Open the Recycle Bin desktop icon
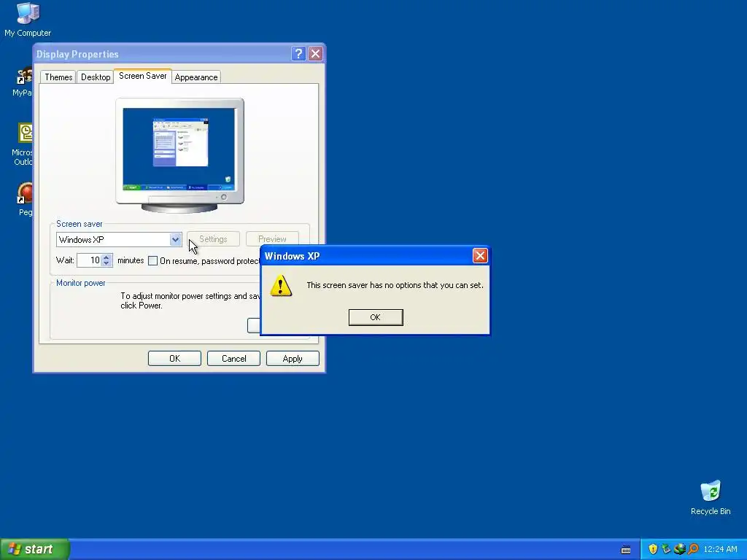Screen dimensions: 747x560 711,497
